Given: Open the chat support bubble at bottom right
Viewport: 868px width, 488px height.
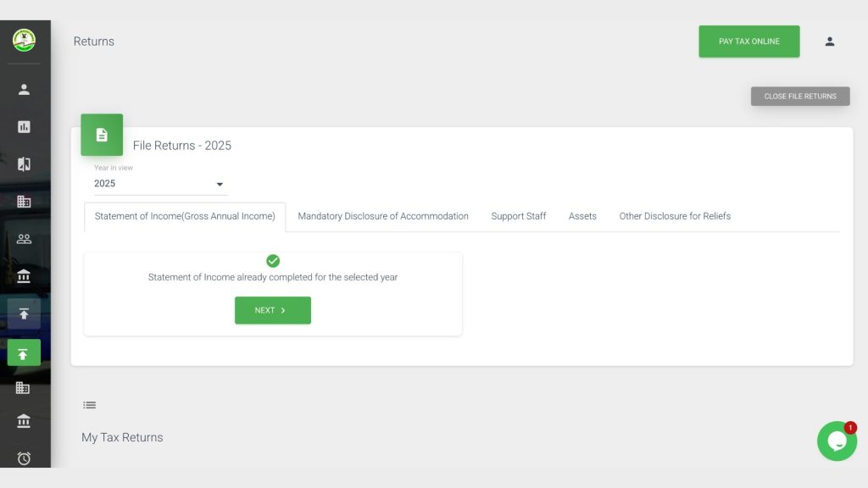Looking at the screenshot, I should pyautogui.click(x=837, y=441).
